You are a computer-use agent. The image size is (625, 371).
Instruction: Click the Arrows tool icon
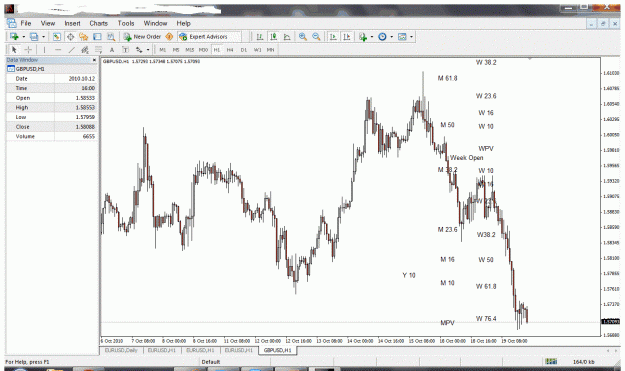click(x=139, y=50)
